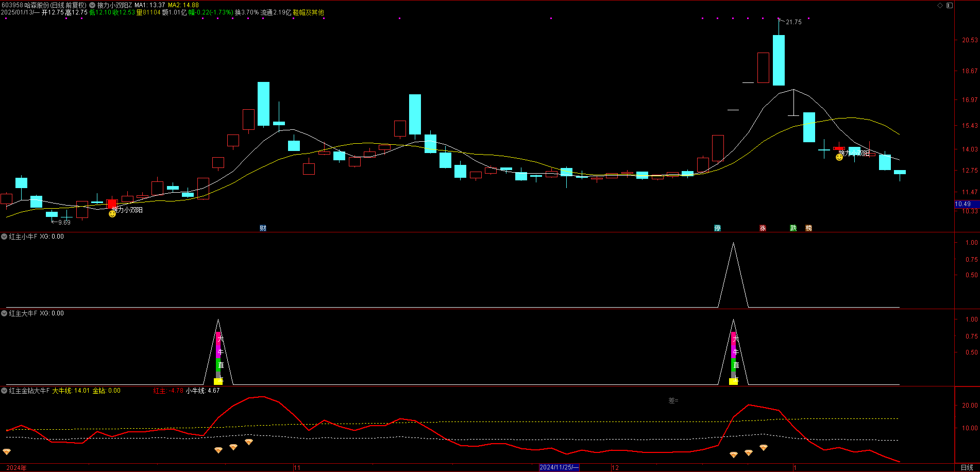Image resolution: width=980 pixels, height=472 pixels.
Task: Click the top-right window layout icon
Action: [950, 5]
